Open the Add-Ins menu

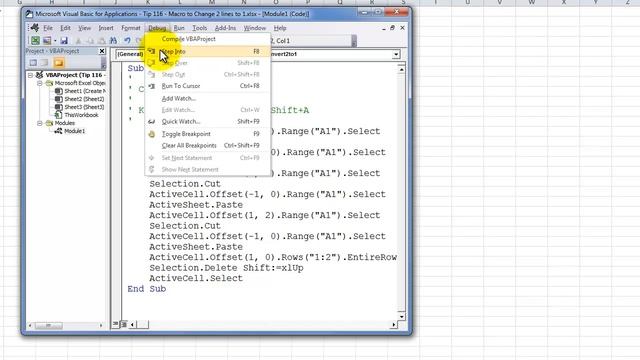tap(225, 28)
